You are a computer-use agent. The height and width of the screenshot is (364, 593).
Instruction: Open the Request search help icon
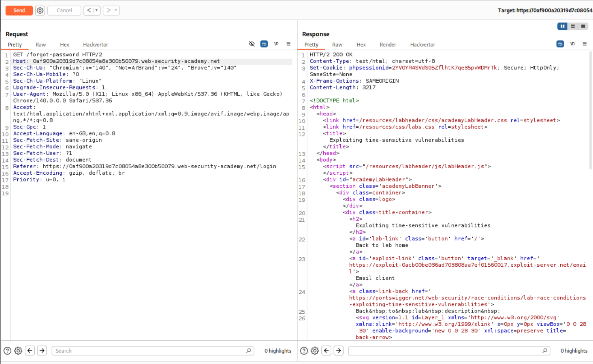click(x=8, y=350)
